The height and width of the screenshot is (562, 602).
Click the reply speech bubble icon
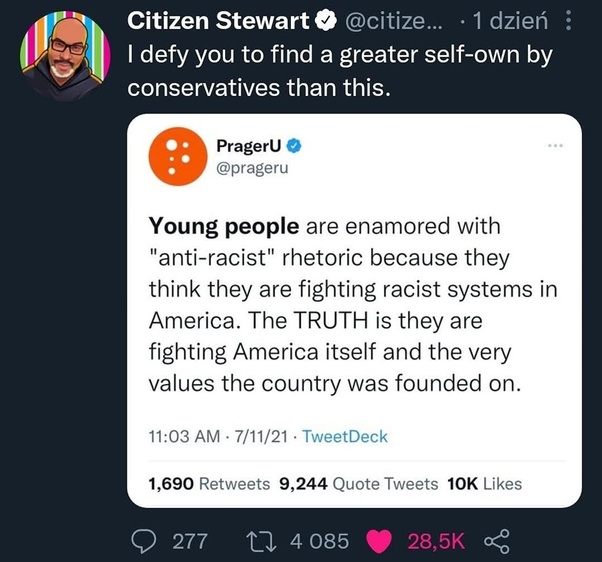(x=144, y=541)
